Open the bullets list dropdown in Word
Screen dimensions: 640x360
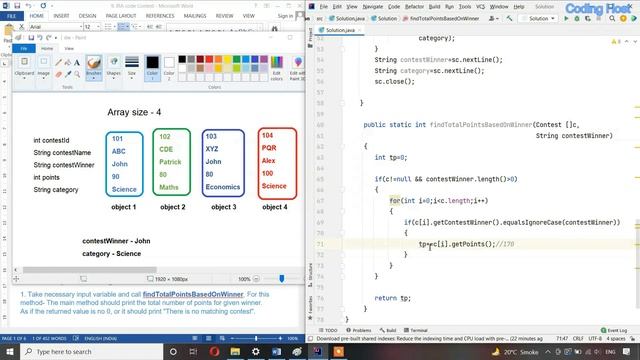(114, 27)
